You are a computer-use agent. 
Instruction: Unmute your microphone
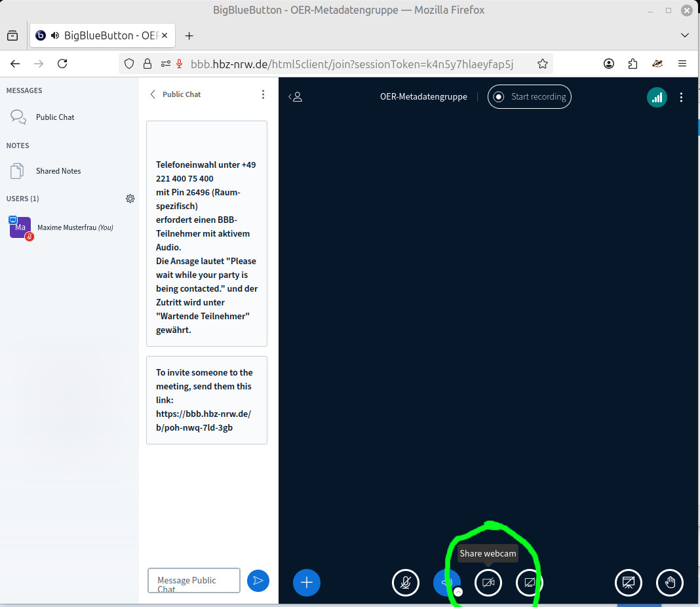(406, 582)
